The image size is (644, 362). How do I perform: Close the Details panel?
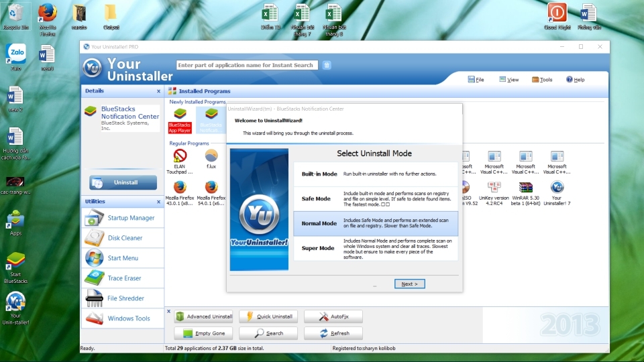(x=158, y=91)
